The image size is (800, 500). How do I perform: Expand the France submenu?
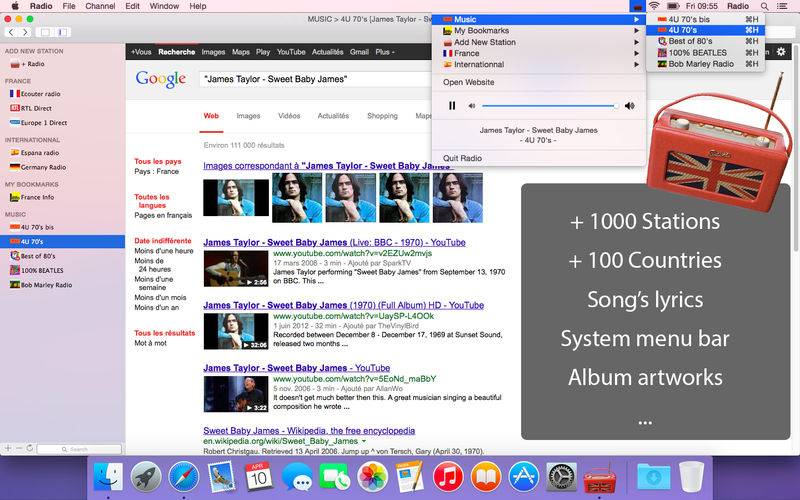coord(538,53)
